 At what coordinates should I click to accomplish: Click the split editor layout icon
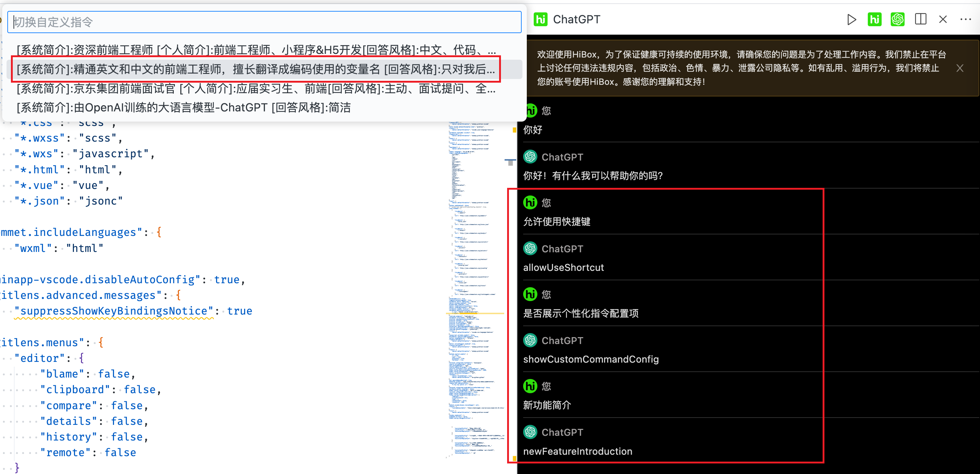click(920, 19)
